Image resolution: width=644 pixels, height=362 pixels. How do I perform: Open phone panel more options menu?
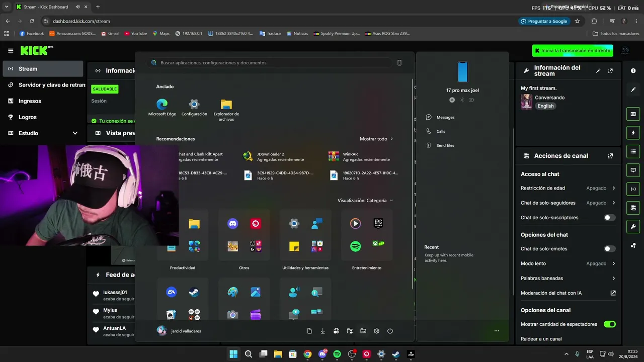click(497, 331)
